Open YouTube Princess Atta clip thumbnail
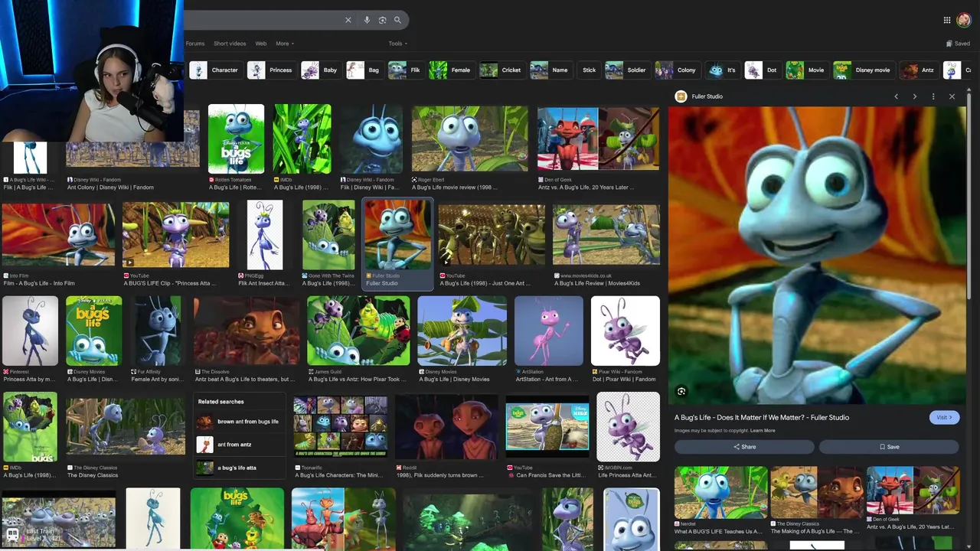 pos(175,236)
